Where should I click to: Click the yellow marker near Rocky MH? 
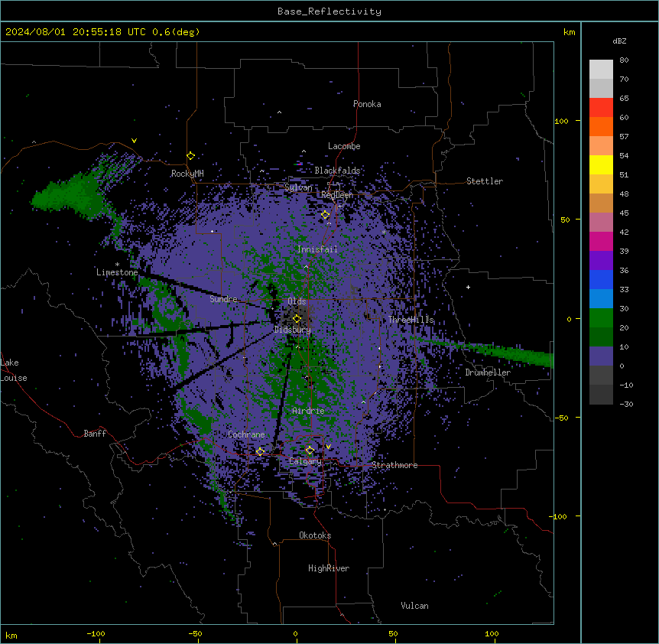[190, 156]
